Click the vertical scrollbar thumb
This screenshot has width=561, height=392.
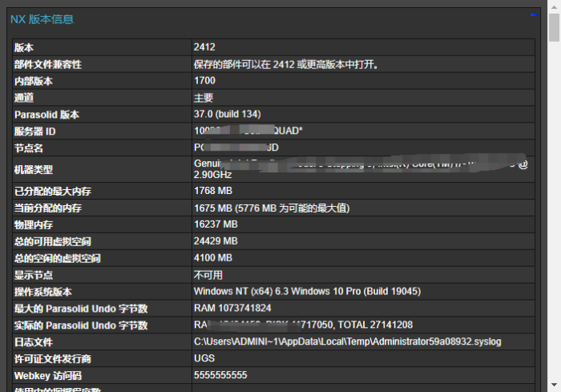(x=554, y=26)
